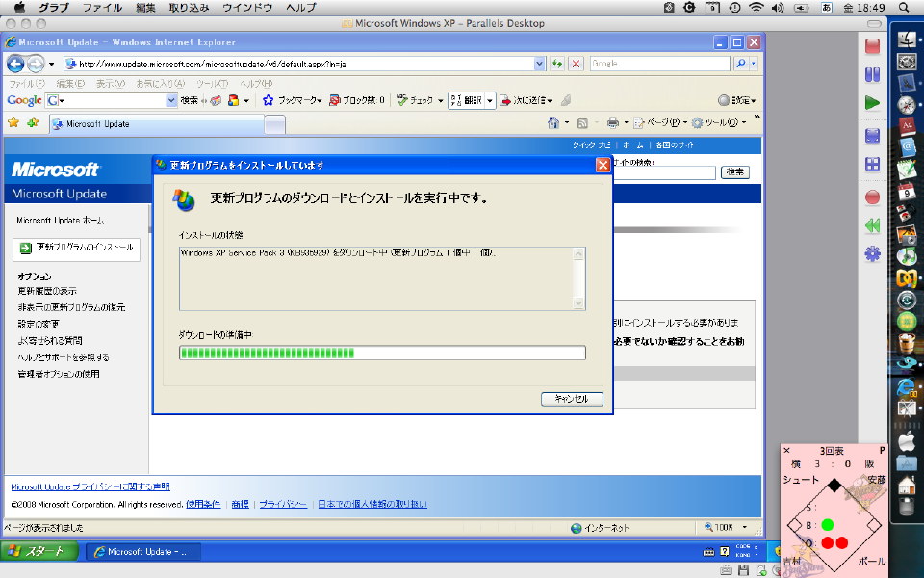The width and height of the screenshot is (924, 578).
Task: Click the Trash icon in the Dock
Action: tap(907, 506)
